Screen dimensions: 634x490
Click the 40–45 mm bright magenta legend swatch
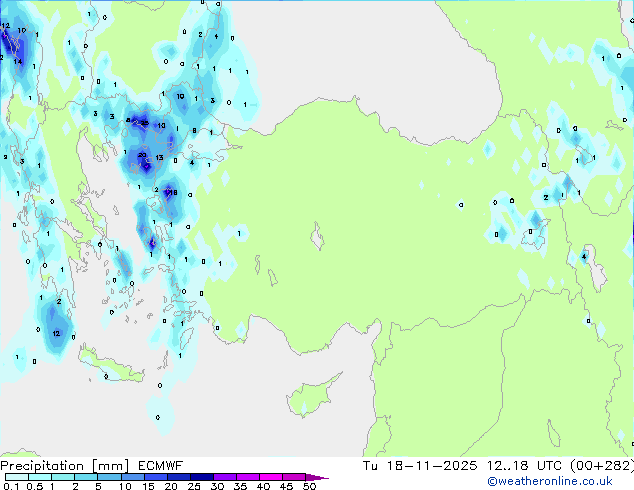tap(271, 477)
